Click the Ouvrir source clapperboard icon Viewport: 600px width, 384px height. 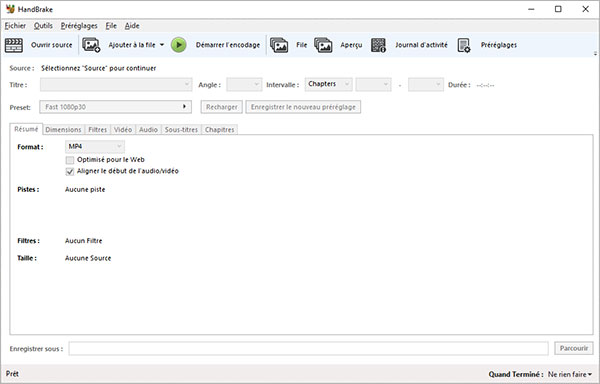pyautogui.click(x=14, y=45)
